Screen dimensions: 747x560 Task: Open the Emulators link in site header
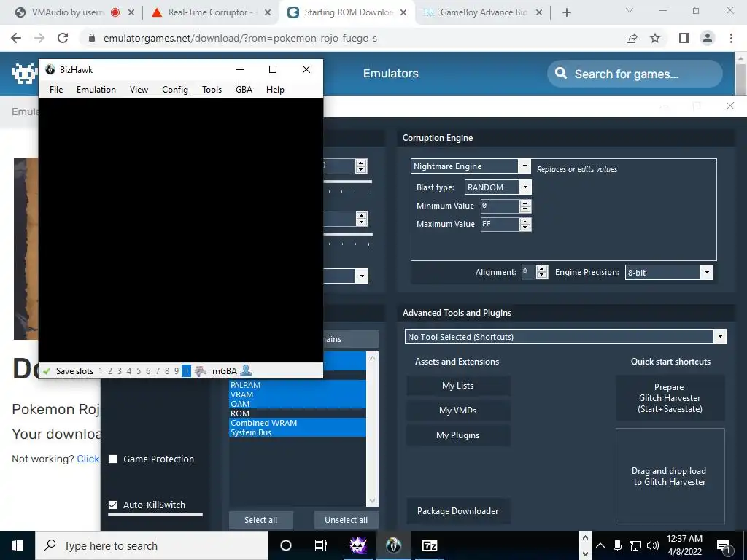pos(391,74)
